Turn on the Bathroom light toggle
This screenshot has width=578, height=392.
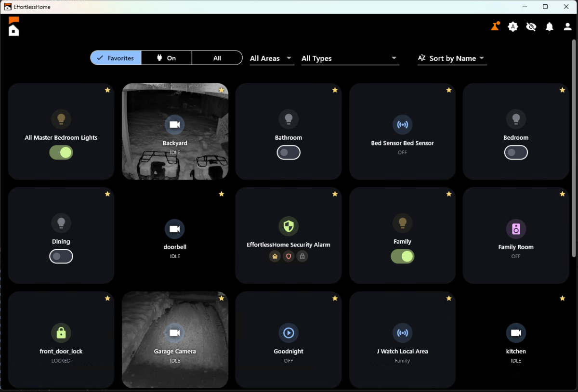click(x=289, y=152)
